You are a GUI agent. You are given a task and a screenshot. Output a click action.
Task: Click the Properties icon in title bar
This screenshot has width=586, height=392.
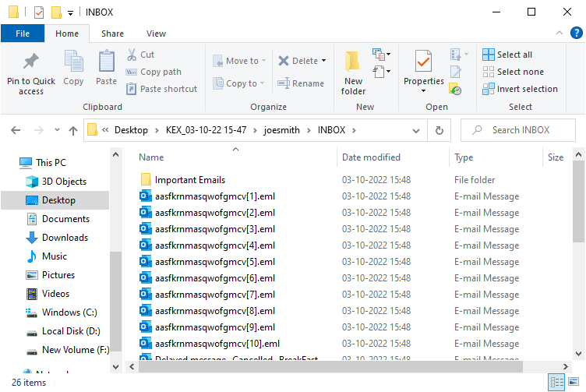click(x=39, y=12)
